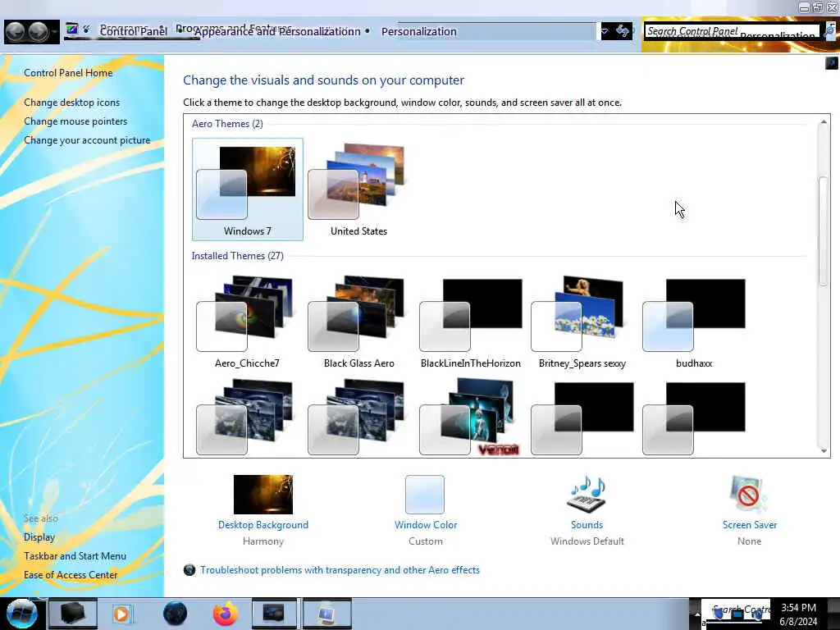
Task: Switch to the Personalization taskbar window
Action: (326, 614)
